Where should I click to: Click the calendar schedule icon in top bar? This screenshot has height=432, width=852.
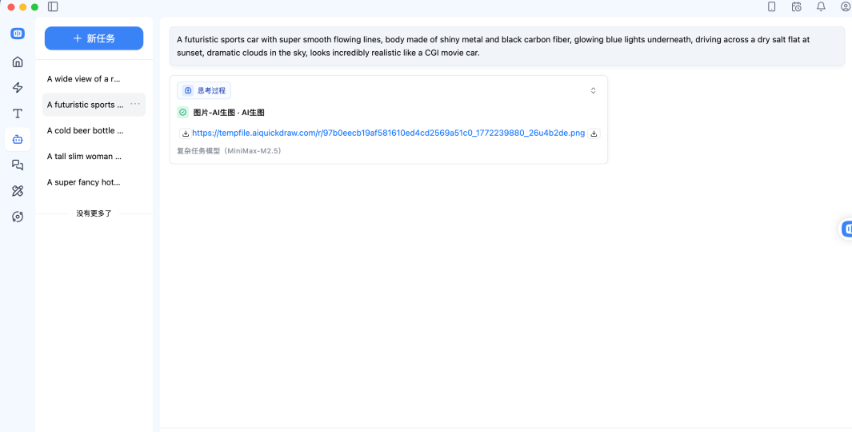[796, 7]
